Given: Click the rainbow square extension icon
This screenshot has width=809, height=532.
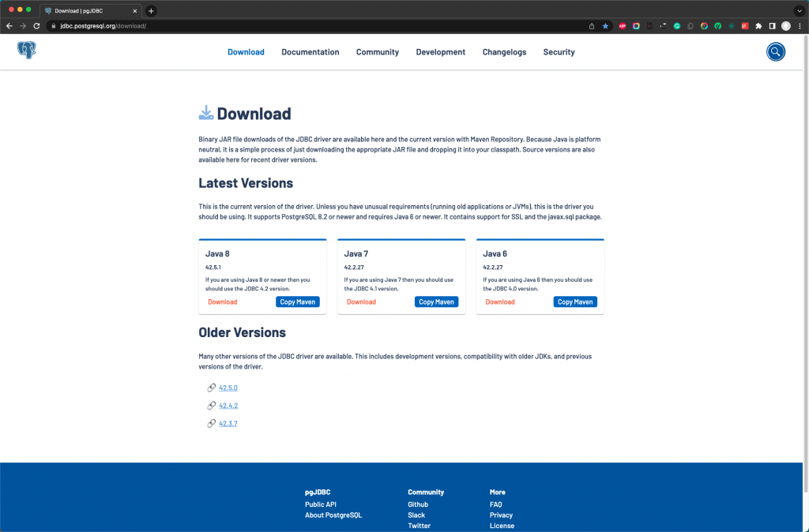Looking at the screenshot, I should 636,26.
